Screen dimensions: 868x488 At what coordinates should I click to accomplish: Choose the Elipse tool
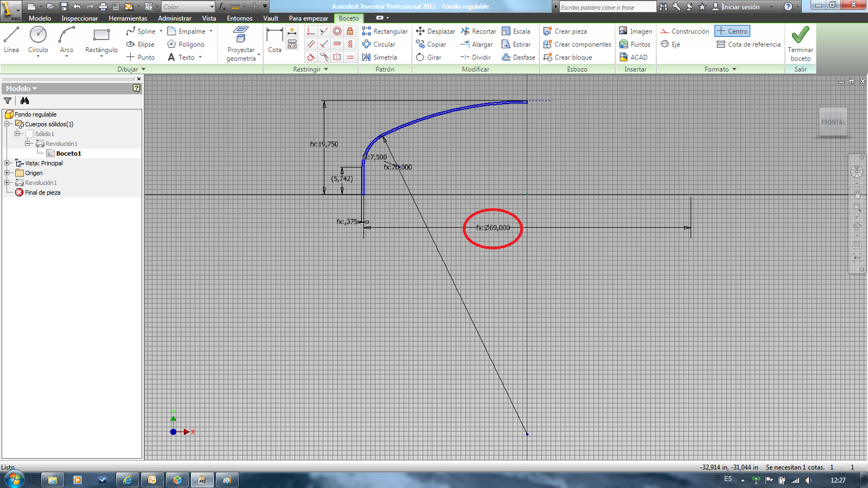(141, 44)
